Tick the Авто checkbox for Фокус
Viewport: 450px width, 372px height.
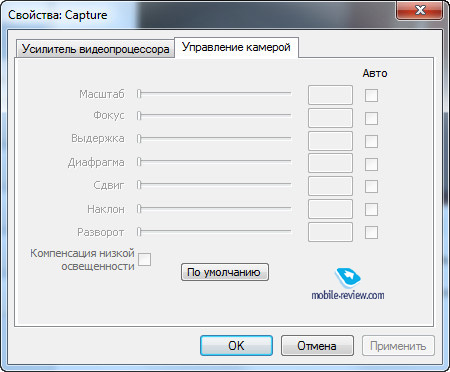[x=371, y=118]
